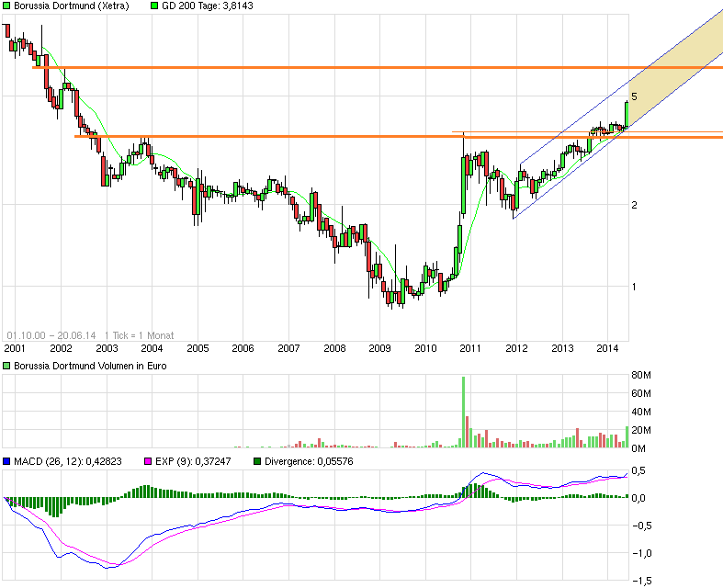The width and height of the screenshot is (723, 588).
Task: Click the 2007 year axis label
Action: [x=288, y=348]
